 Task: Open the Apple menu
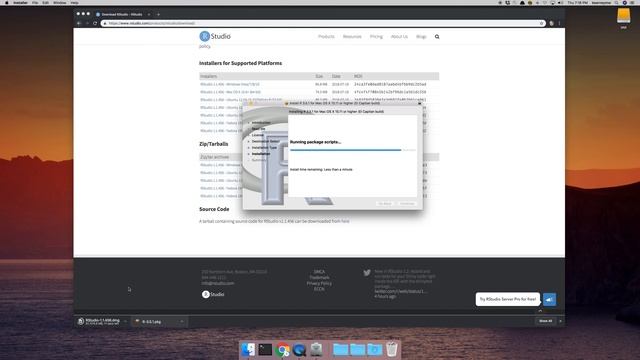tap(7, 2)
